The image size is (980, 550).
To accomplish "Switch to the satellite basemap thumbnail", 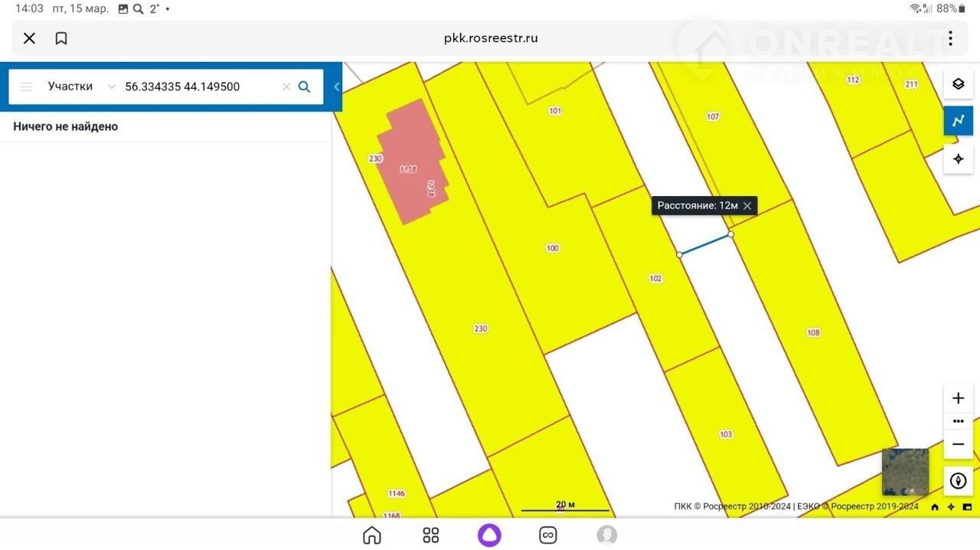I will tap(905, 472).
